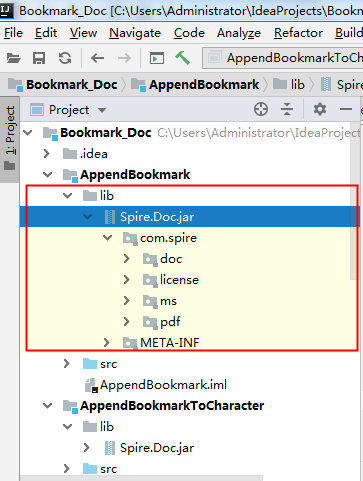363x481 pixels.
Task: Click the Locate crosshair icon in Project panel
Action: pyautogui.click(x=261, y=109)
